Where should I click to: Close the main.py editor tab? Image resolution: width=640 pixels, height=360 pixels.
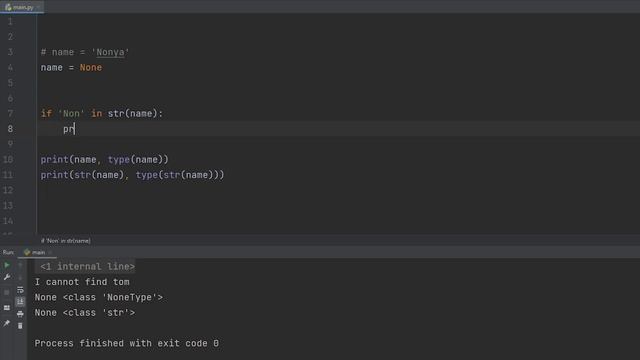pos(39,7)
